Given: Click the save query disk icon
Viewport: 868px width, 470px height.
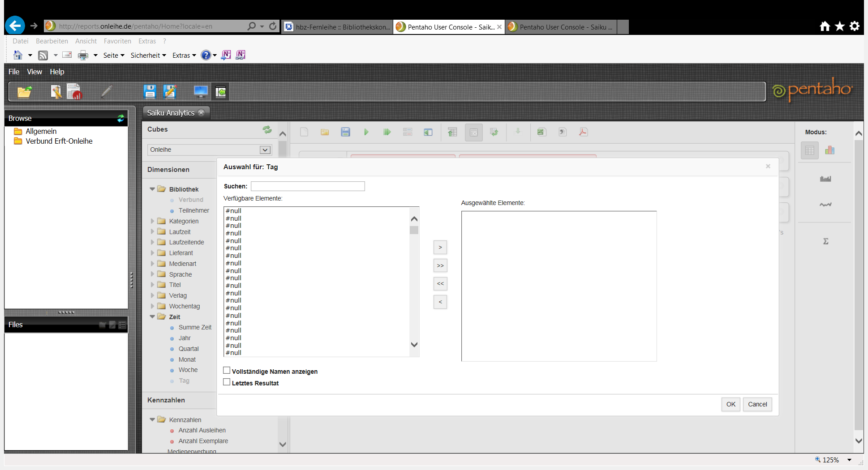Looking at the screenshot, I should point(345,132).
